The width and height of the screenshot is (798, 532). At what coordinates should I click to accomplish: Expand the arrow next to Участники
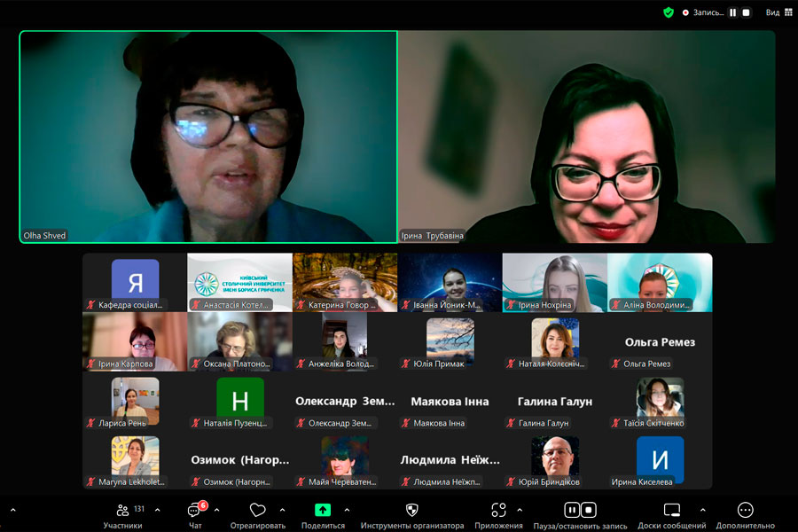point(157,510)
